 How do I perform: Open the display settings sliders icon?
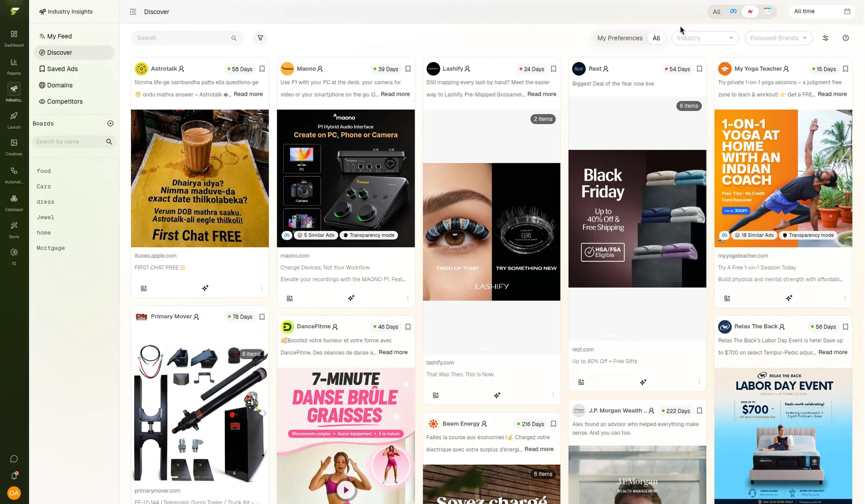tap(826, 38)
